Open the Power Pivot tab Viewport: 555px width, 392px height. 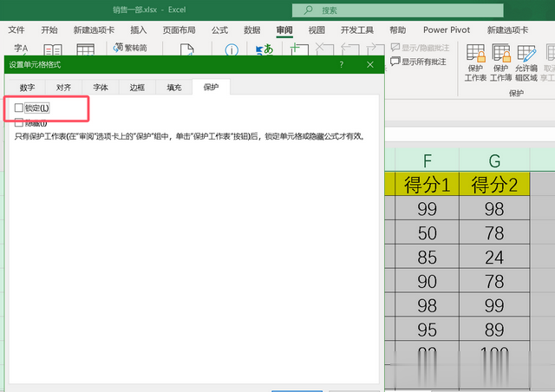pos(447,30)
